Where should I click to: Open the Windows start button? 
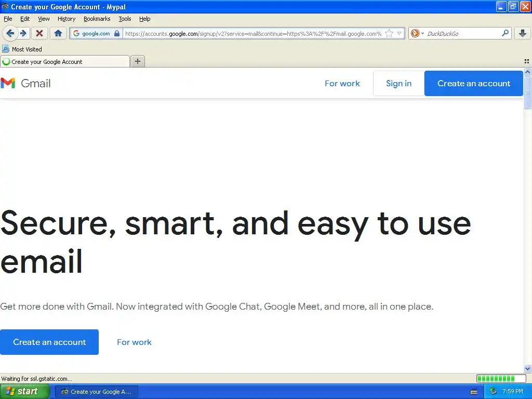[25, 391]
